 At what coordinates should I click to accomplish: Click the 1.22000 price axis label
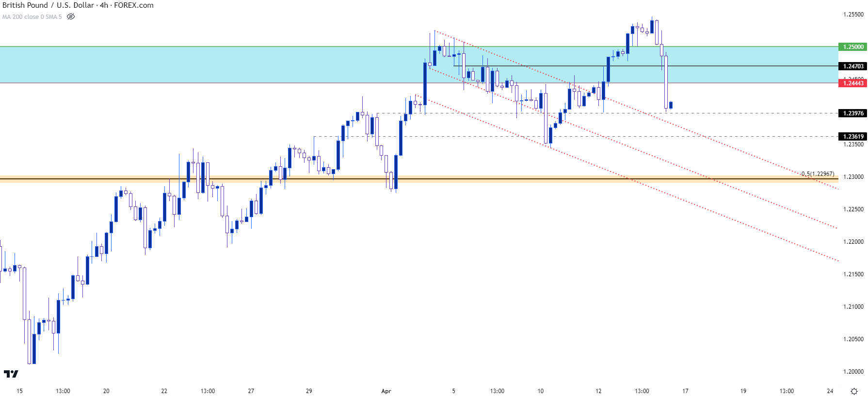tap(853, 242)
